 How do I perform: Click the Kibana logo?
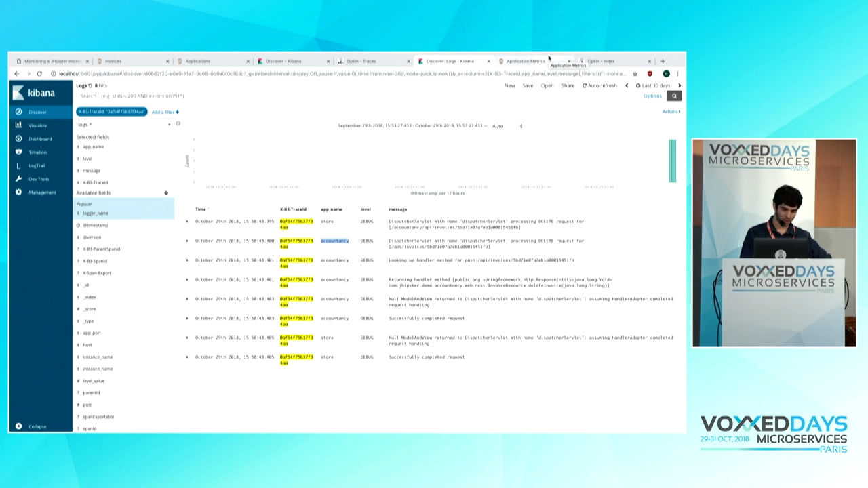[34, 92]
